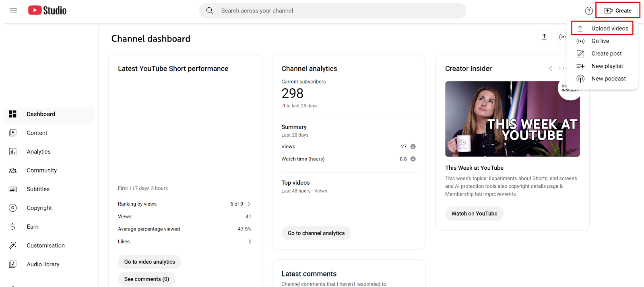
Task: Click the search magnifier icon
Action: (210, 11)
